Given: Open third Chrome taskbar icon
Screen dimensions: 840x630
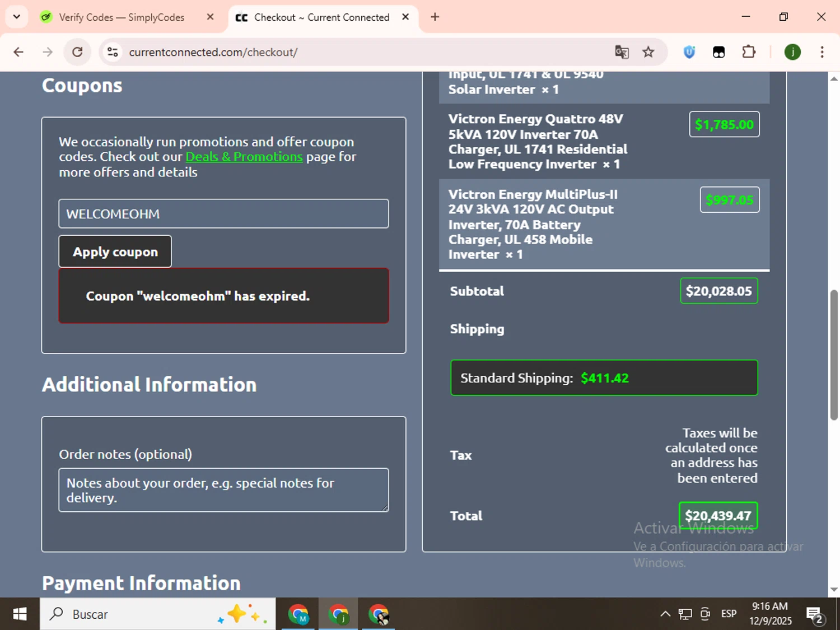Looking at the screenshot, I should coord(379,614).
